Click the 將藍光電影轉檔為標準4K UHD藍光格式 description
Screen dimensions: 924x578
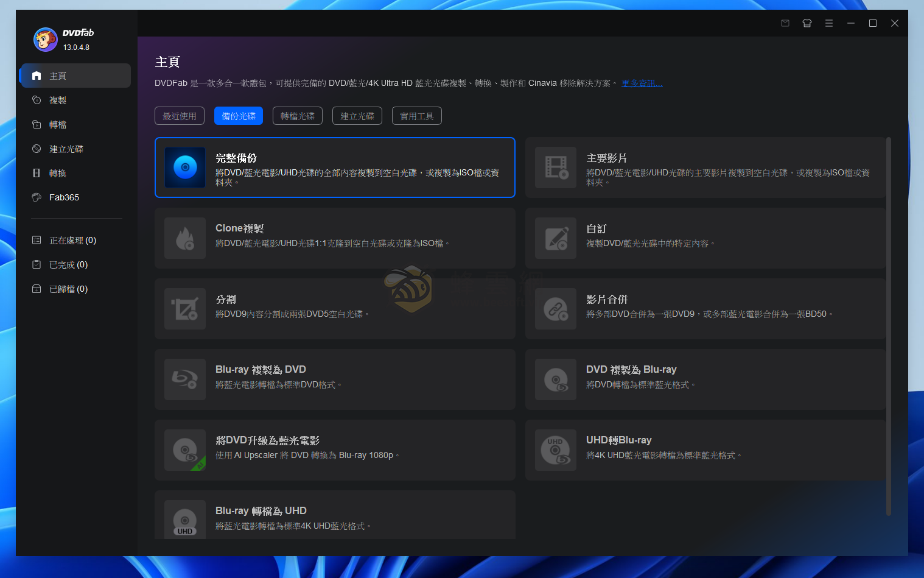[293, 526]
